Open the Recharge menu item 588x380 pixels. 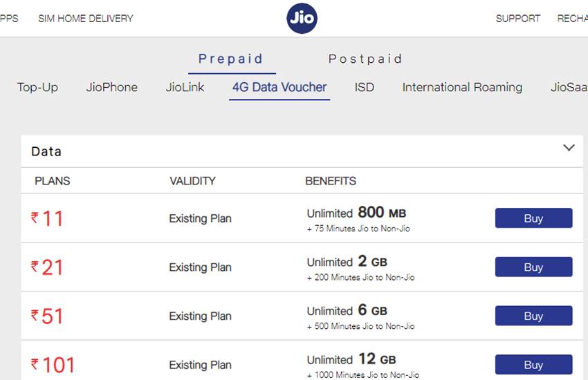[572, 19]
